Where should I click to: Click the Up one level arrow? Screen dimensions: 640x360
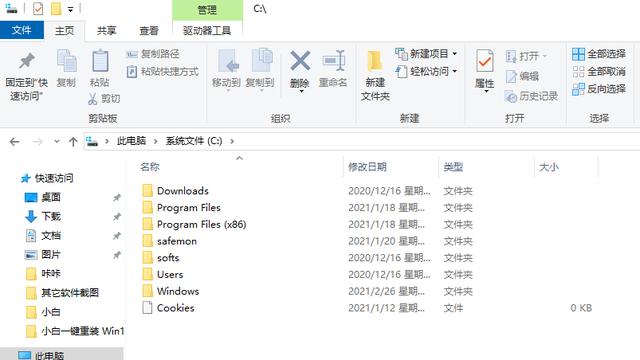tap(73, 142)
